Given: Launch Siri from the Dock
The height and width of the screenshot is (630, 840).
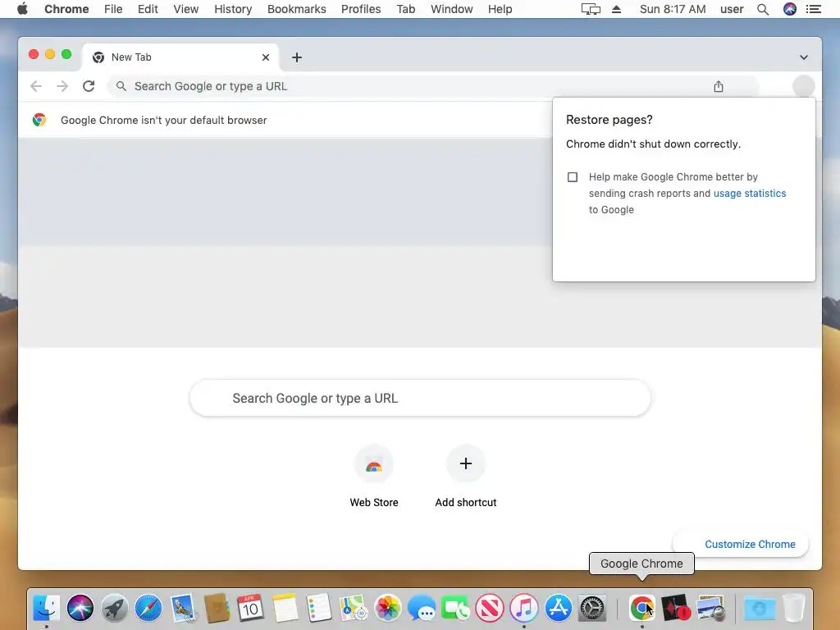Looking at the screenshot, I should click(80, 608).
